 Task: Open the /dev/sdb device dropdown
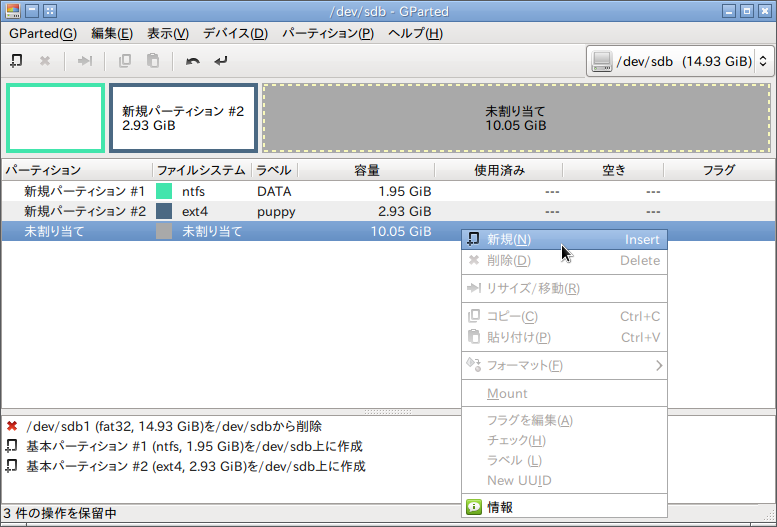pyautogui.click(x=680, y=61)
